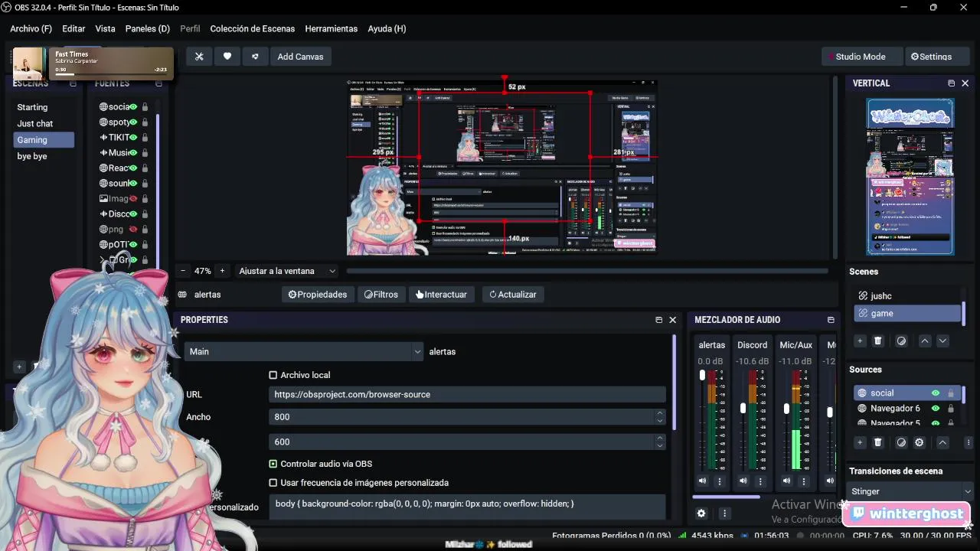Pop out the Vertical dock panel

pyautogui.click(x=951, y=83)
